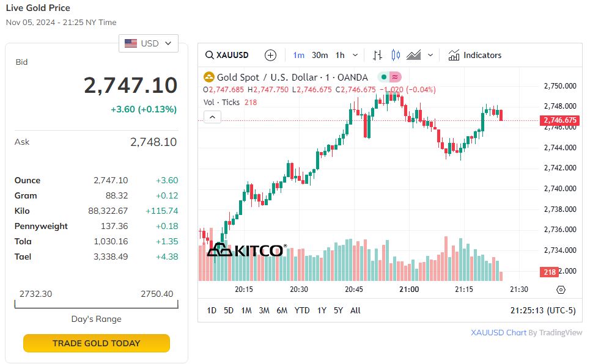Expand the chart style dropdown arrow
This screenshot has height=364, width=590.
pos(430,55)
